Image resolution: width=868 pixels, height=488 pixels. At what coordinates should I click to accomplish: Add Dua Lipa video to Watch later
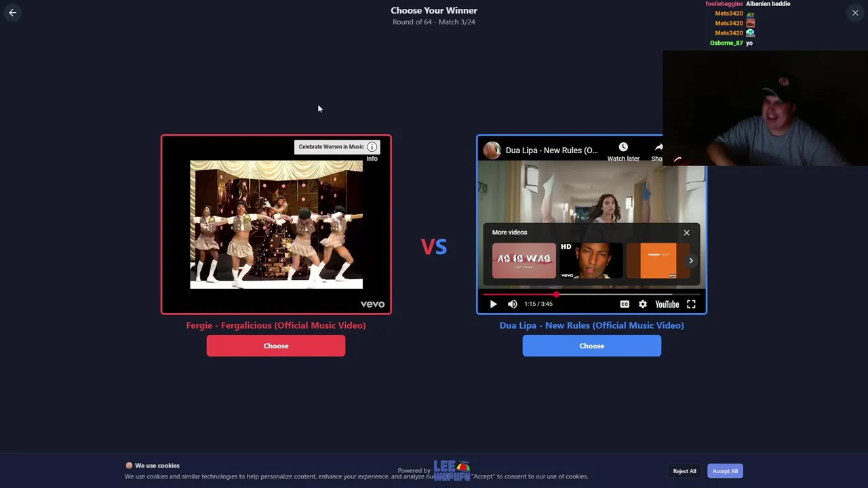click(623, 152)
